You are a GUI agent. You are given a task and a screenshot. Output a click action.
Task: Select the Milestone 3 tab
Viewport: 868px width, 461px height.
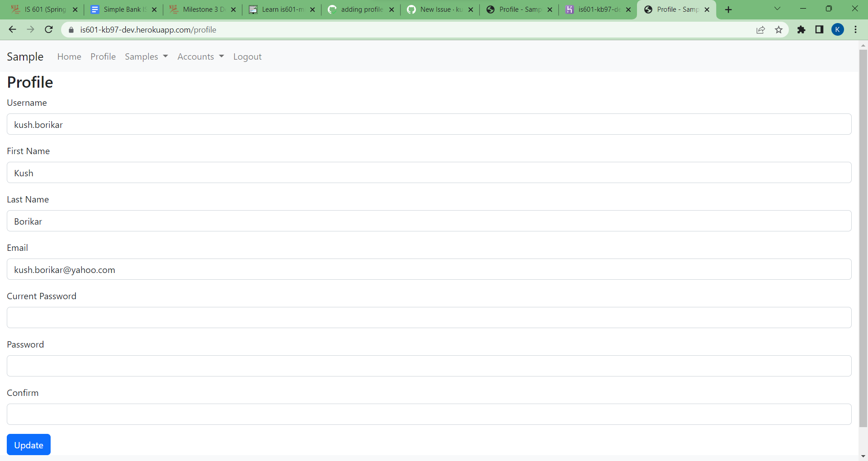coord(199,9)
